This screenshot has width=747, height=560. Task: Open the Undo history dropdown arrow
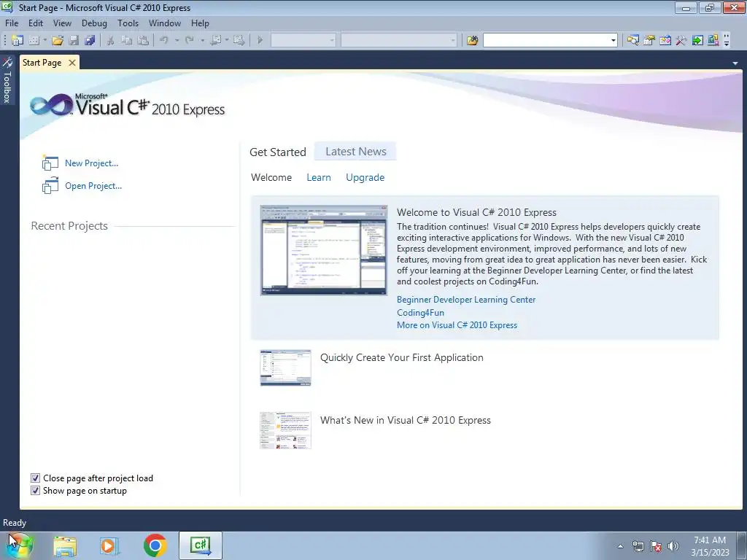[177, 41]
